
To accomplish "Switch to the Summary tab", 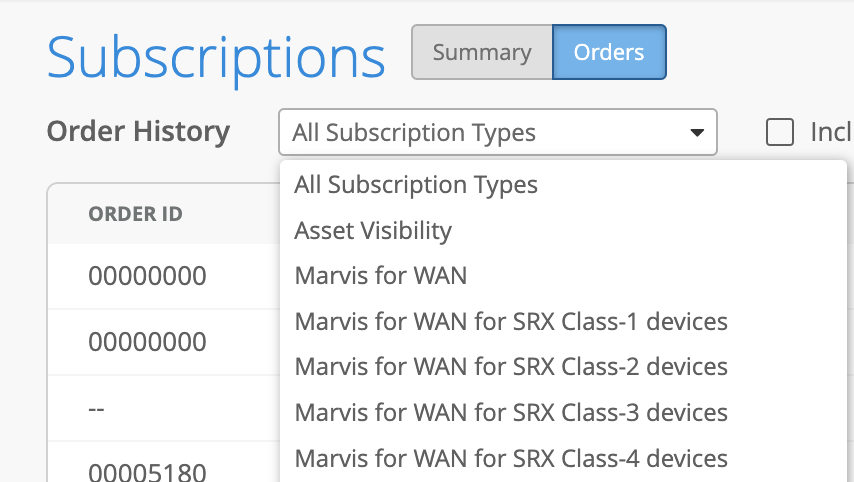I will click(x=482, y=53).
